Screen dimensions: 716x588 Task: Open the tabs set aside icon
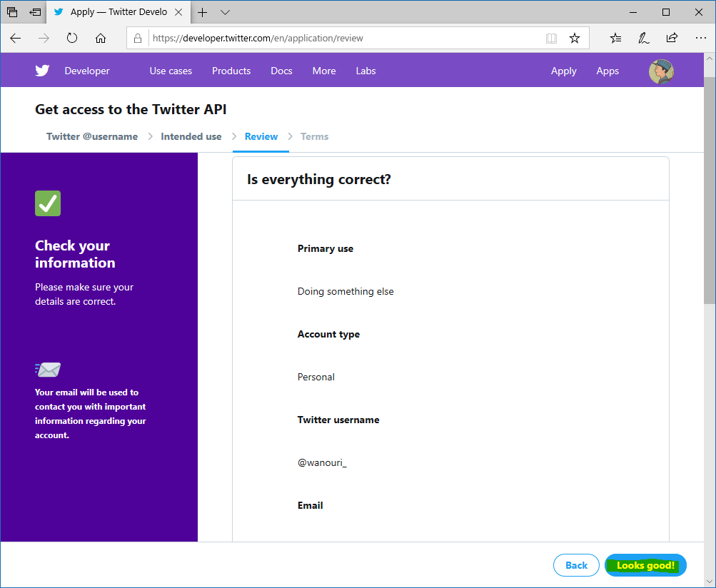(x=12, y=12)
